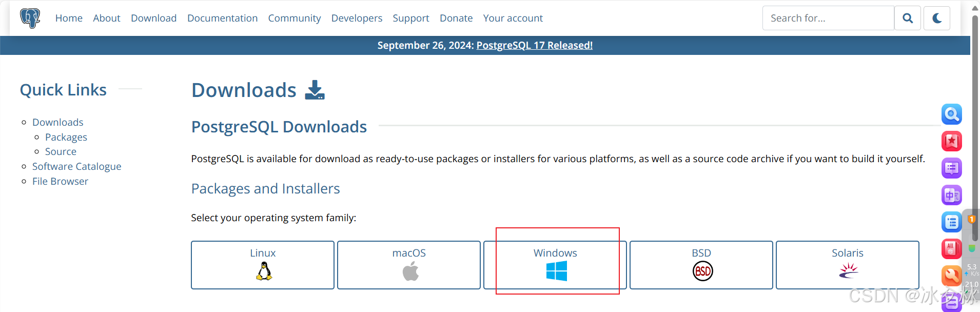980x312 pixels.
Task: Open the About menu item
Action: point(107,18)
